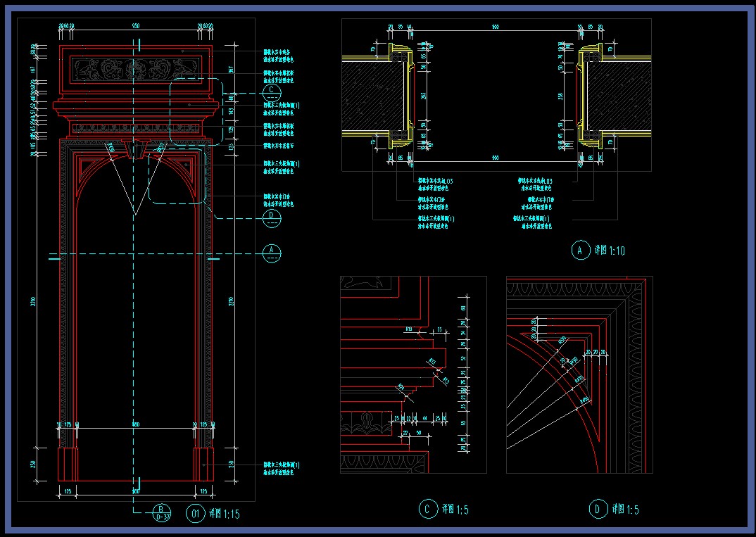Viewport: 756px width, 537px height.
Task: Select the left plinth block of the door elevation
Action: coord(68,465)
